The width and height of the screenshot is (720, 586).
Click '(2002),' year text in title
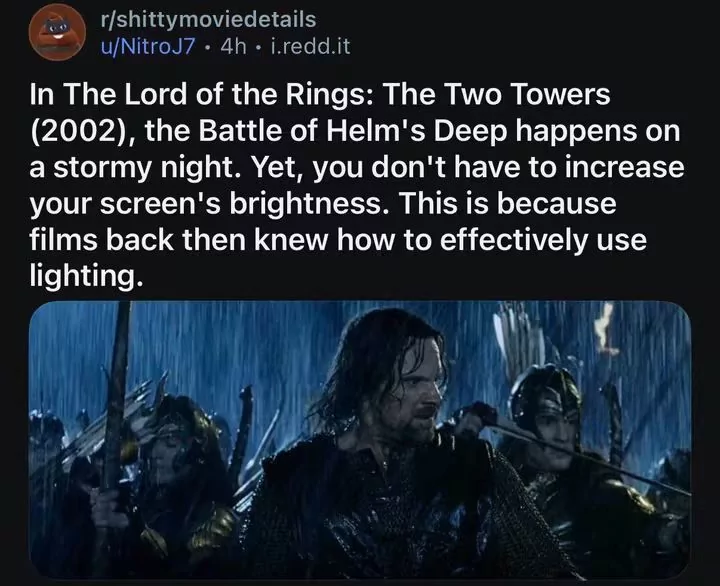pyautogui.click(x=83, y=131)
